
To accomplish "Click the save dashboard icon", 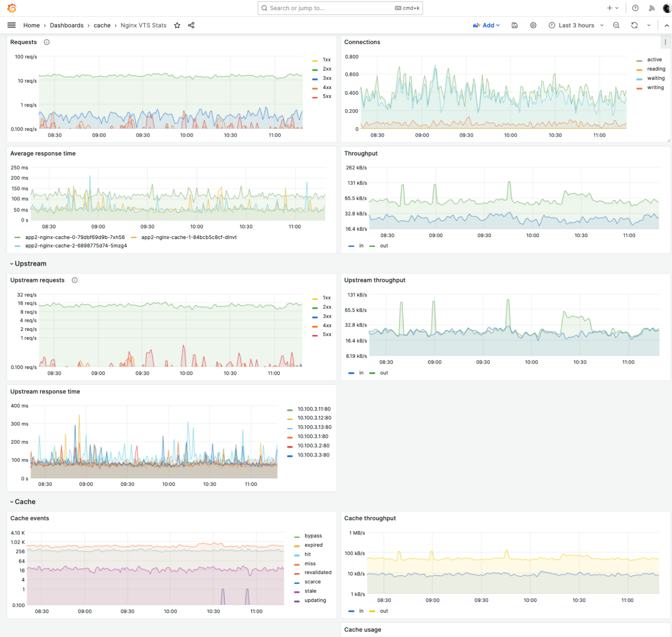I will point(515,25).
